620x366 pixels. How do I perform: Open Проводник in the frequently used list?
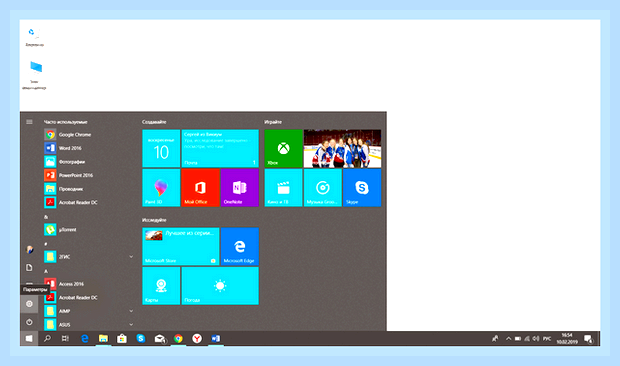[x=89, y=189]
